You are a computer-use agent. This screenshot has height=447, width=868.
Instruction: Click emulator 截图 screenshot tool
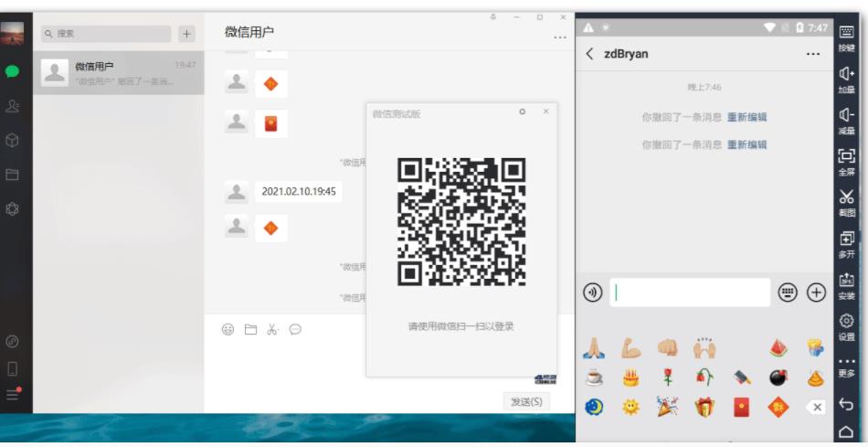tap(846, 203)
